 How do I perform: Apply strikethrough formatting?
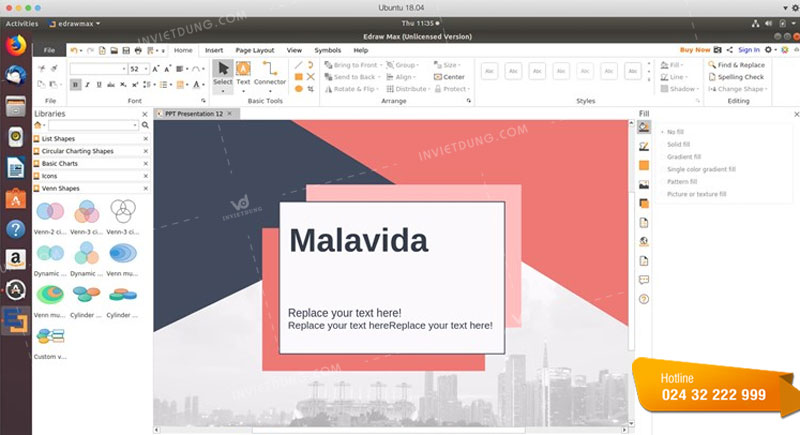click(111, 85)
